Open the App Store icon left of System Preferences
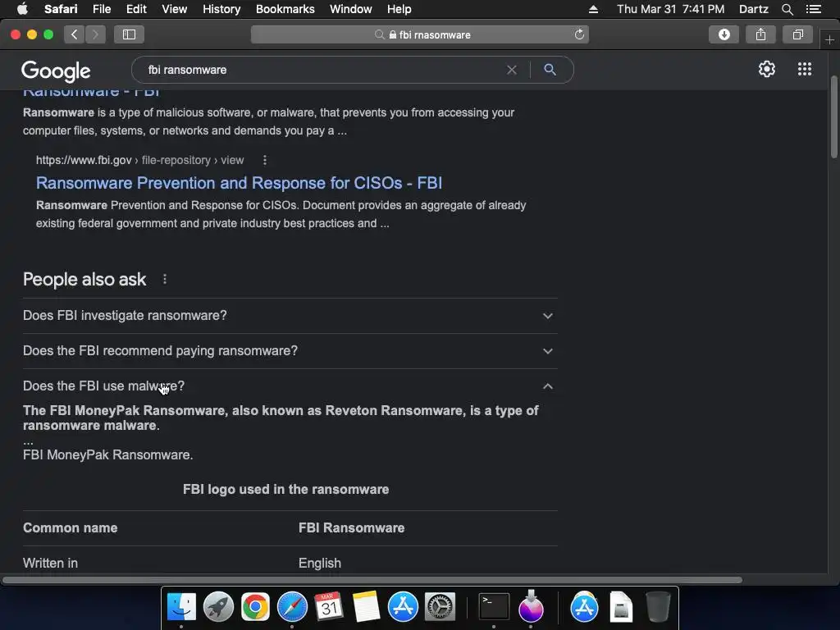 (x=403, y=606)
